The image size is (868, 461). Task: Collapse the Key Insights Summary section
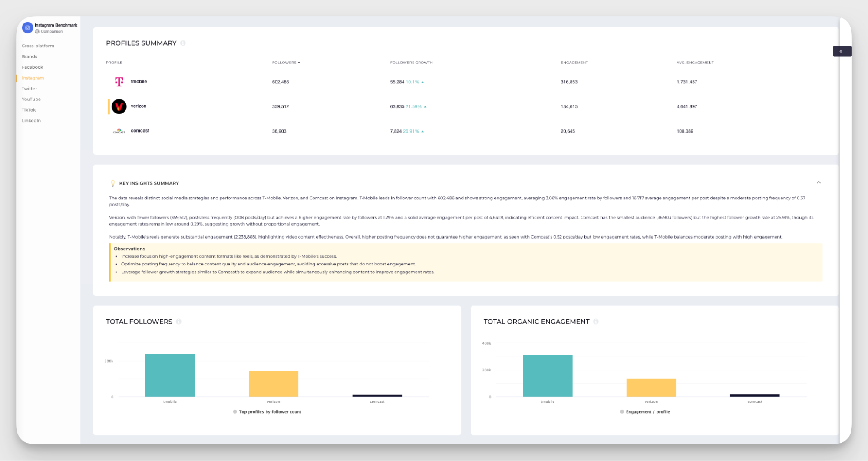pyautogui.click(x=818, y=182)
